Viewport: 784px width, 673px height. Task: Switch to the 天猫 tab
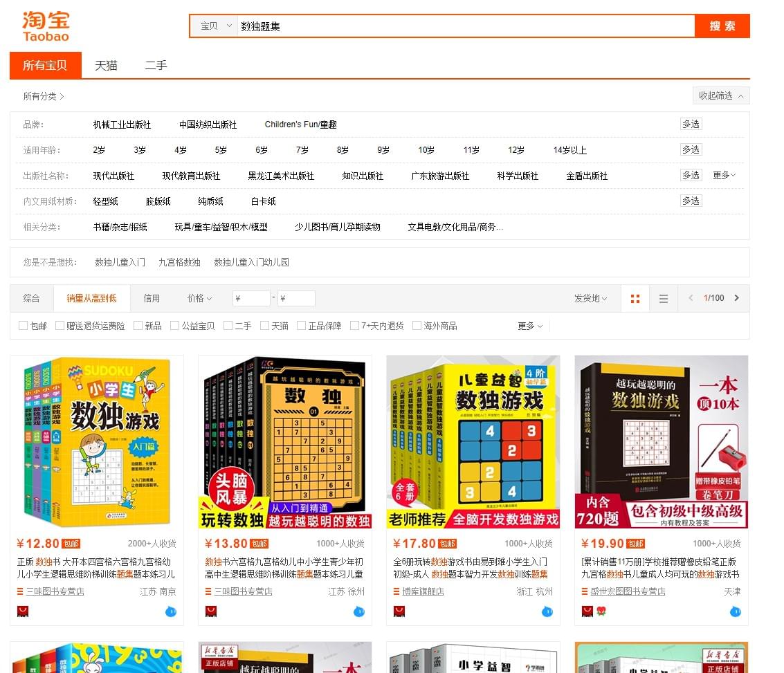click(106, 66)
